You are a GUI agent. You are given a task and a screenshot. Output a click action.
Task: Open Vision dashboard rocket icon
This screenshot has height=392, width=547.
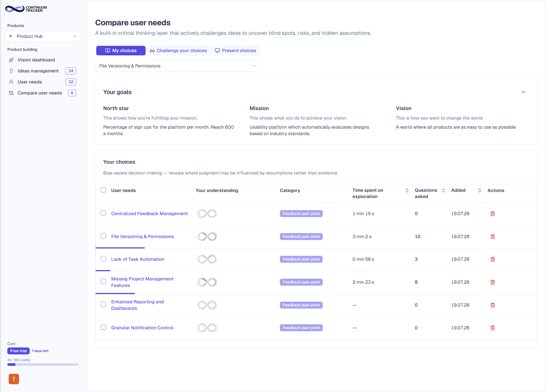click(11, 60)
